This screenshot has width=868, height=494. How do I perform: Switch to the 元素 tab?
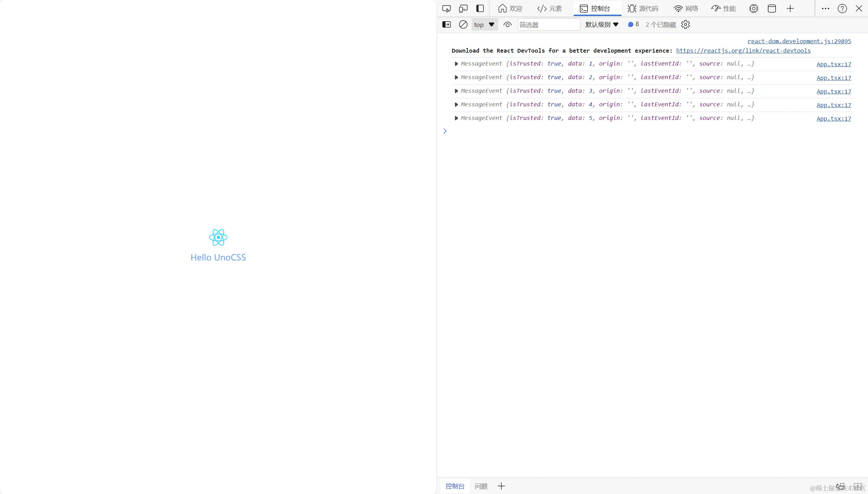coord(549,9)
